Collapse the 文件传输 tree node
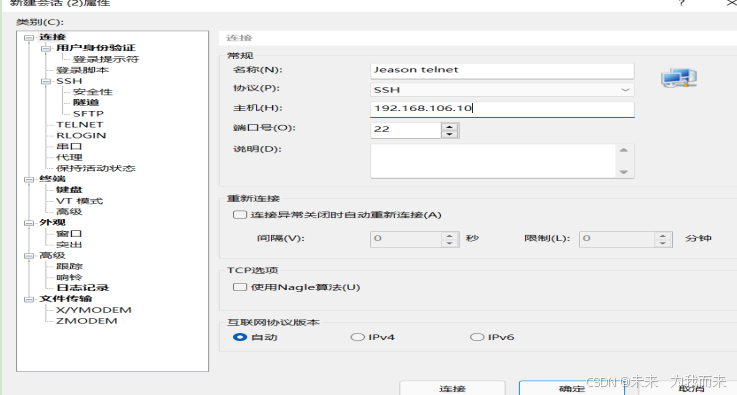This screenshot has height=395, width=737. tap(29, 299)
